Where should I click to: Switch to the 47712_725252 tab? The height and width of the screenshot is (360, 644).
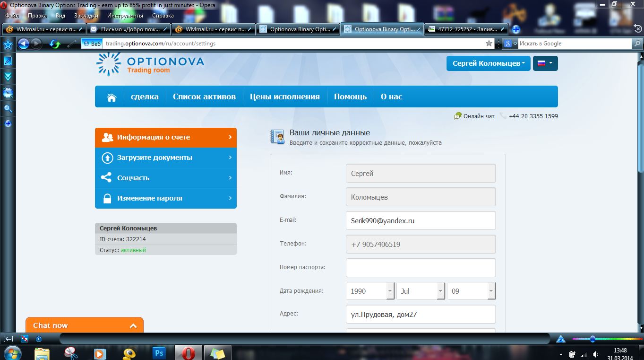click(466, 29)
